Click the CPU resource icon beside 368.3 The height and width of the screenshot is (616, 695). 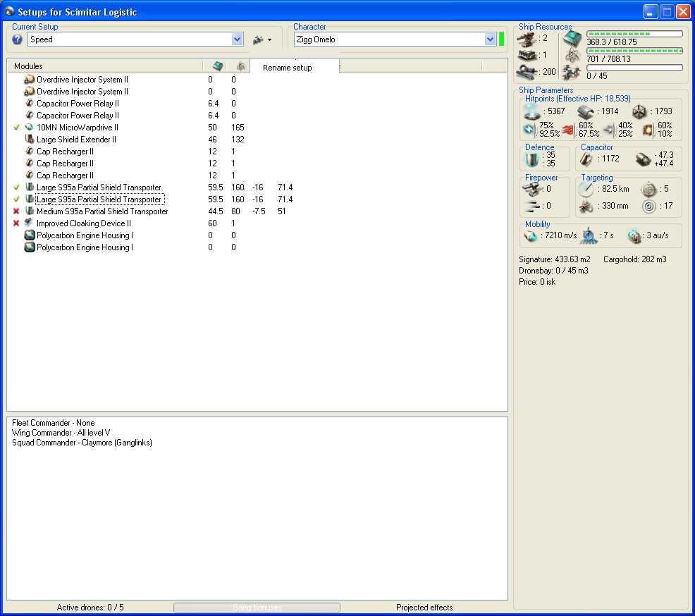click(x=572, y=39)
